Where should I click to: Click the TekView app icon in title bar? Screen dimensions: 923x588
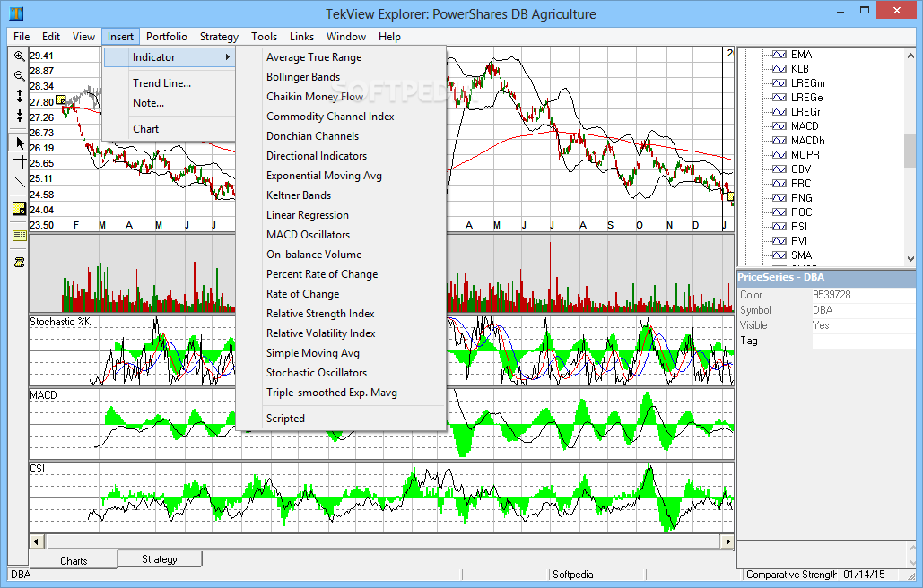pyautogui.click(x=16, y=13)
